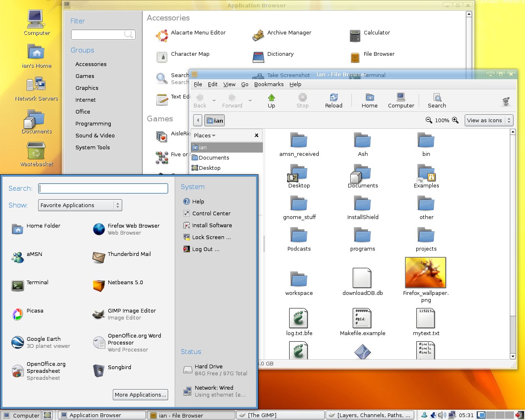
Task: Click the Search text field in main menu
Action: pos(103,188)
